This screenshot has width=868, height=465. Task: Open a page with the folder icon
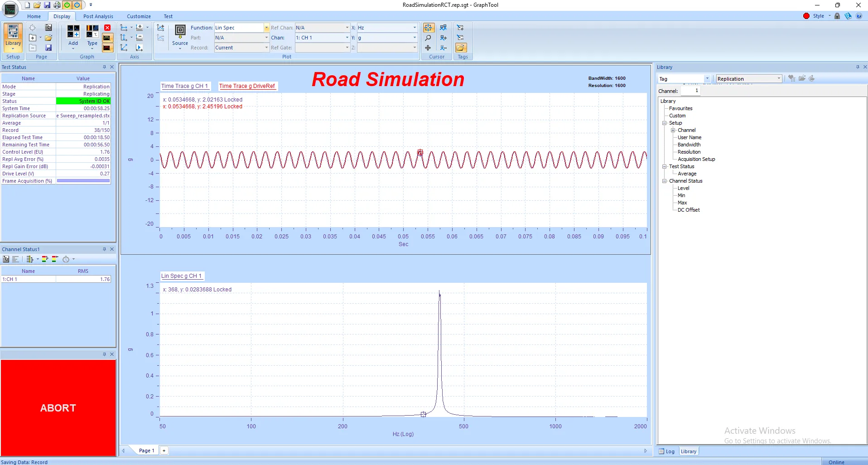pos(48,37)
